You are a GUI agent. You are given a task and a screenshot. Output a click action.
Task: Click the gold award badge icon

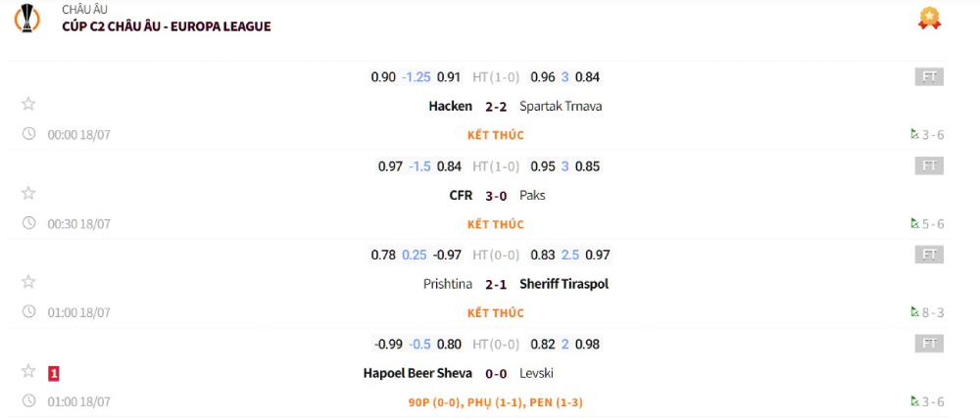tap(929, 18)
